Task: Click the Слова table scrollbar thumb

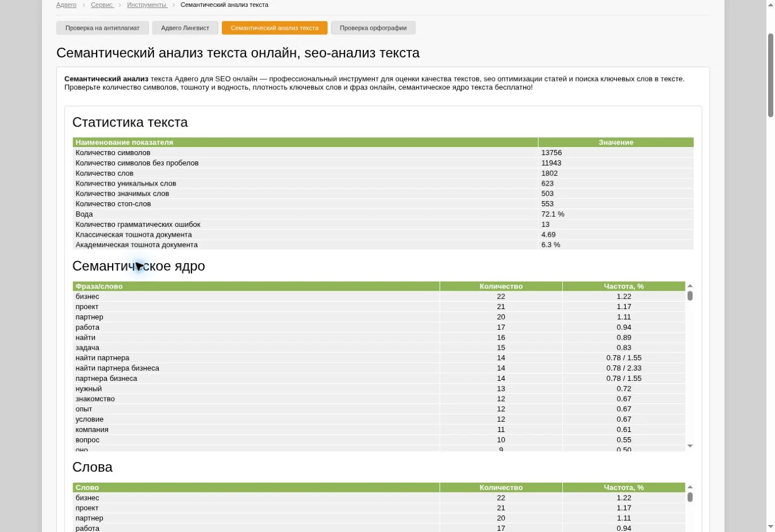Action: tap(690, 497)
